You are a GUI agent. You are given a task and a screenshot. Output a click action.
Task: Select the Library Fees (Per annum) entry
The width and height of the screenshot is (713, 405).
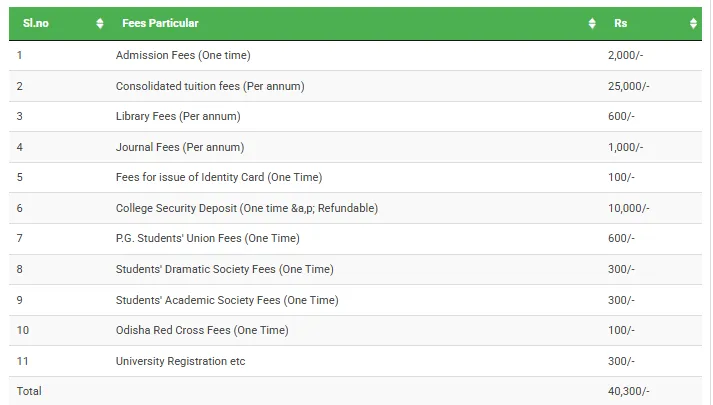[x=178, y=117]
